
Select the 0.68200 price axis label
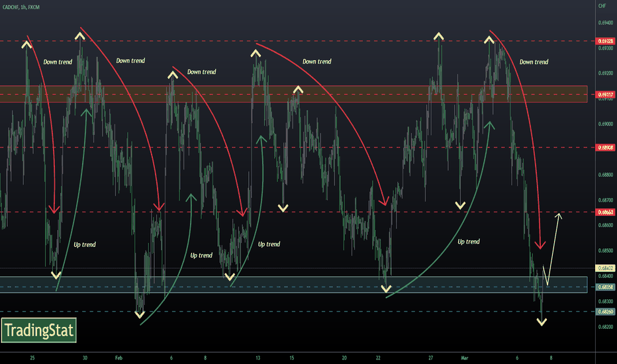coord(606,327)
